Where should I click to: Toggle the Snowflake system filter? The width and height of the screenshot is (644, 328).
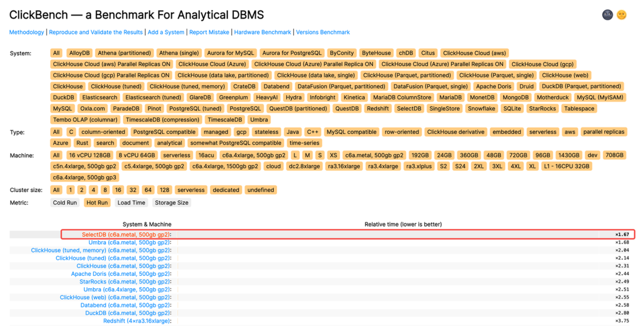tap(482, 109)
